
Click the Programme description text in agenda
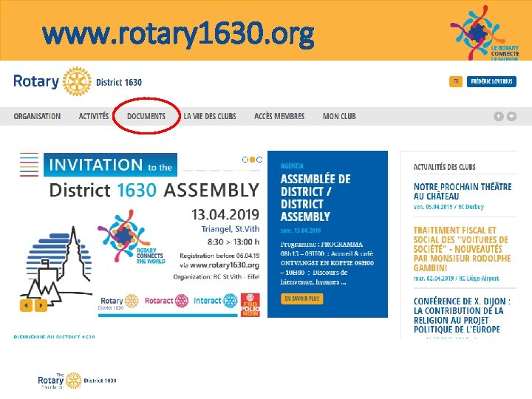click(x=327, y=263)
